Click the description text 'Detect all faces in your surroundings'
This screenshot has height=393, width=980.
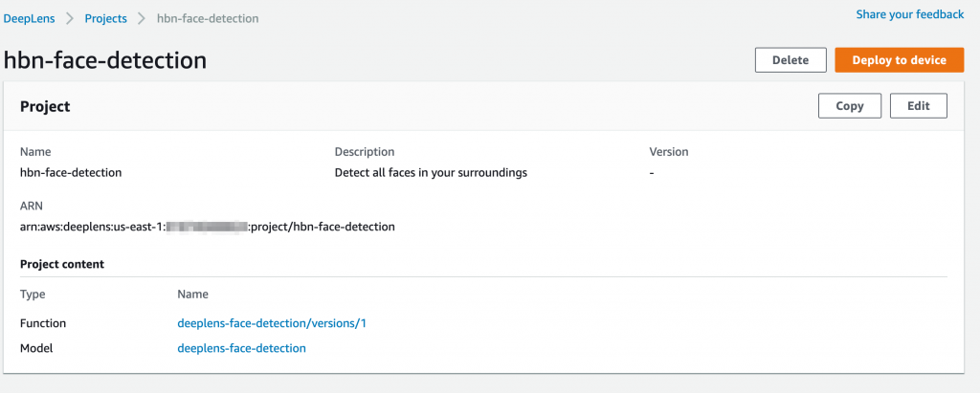tap(431, 173)
